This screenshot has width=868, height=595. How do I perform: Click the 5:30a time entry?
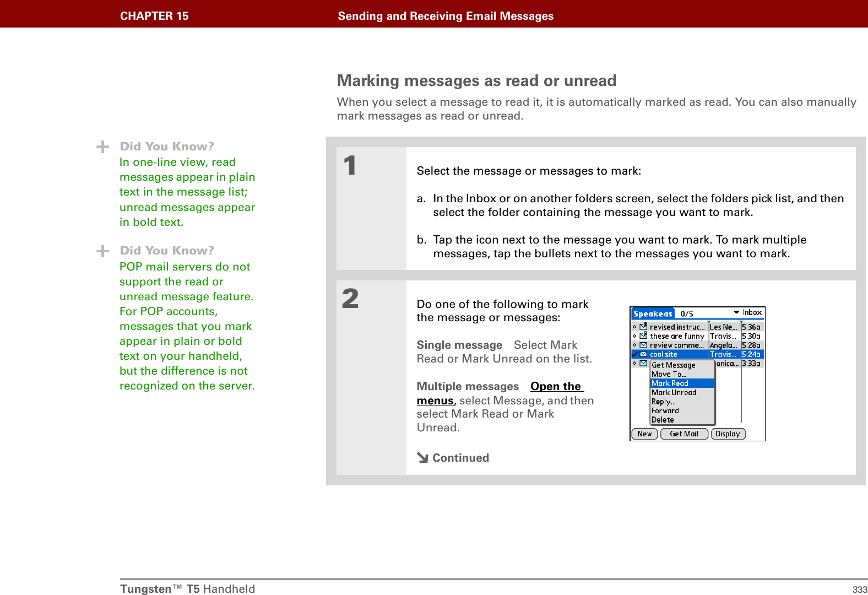pyautogui.click(x=751, y=336)
